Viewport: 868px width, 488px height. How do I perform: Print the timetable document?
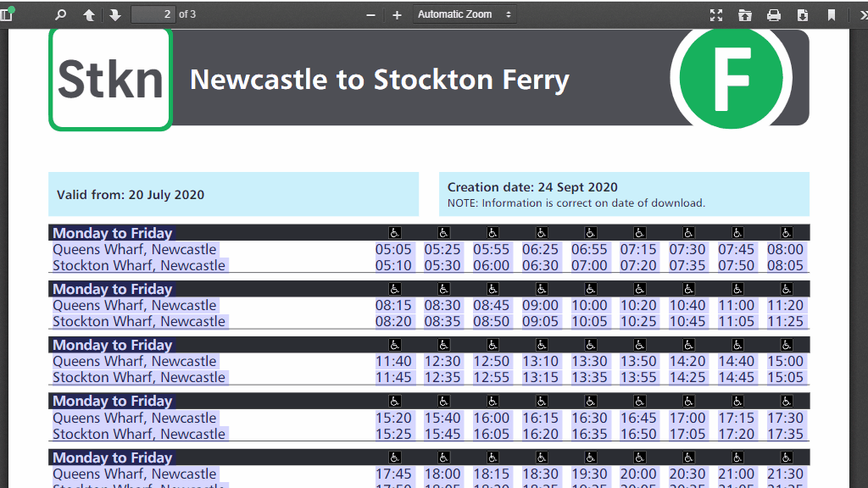pyautogui.click(x=774, y=14)
